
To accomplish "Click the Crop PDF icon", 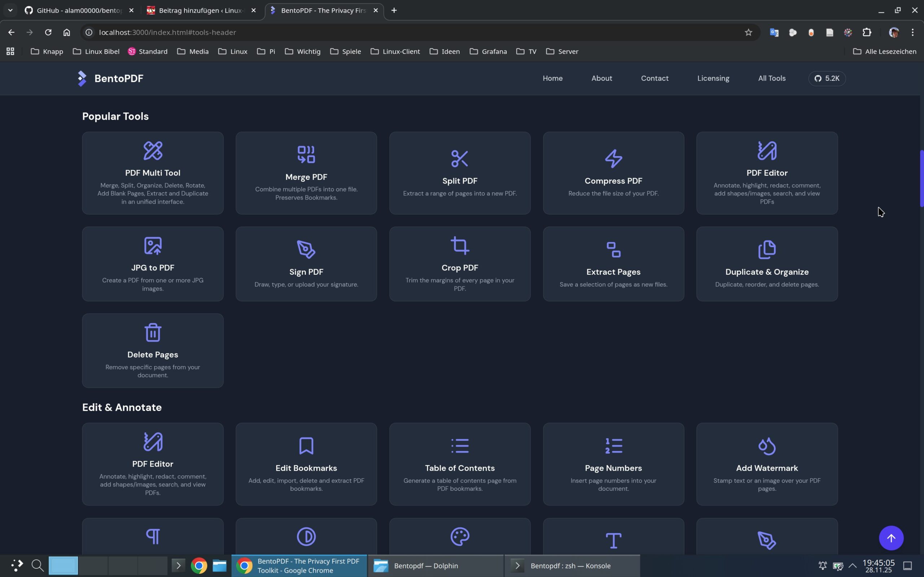I will pos(459,245).
